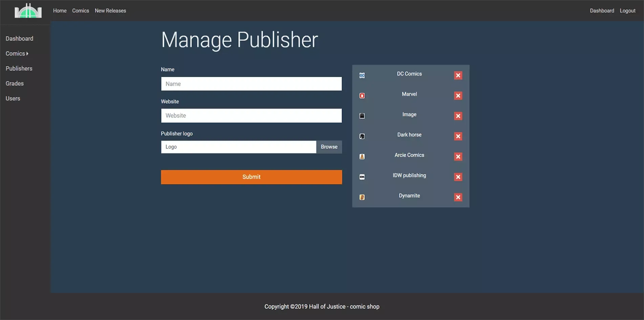This screenshot has width=644, height=320.
Task: Click the Marvel publisher logo icon
Action: point(362,96)
